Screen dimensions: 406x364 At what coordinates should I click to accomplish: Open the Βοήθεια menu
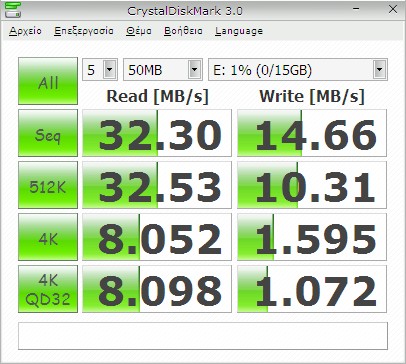pyautogui.click(x=183, y=31)
